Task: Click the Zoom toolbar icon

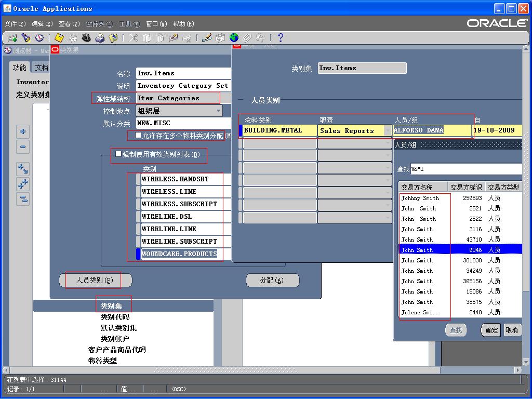Action: tap(220, 37)
